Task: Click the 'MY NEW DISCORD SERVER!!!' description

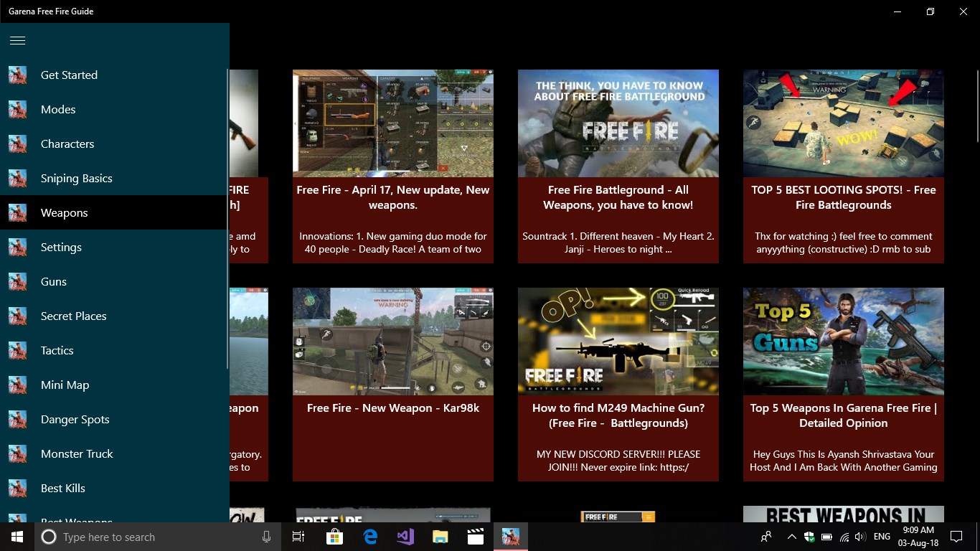Action: 618,461
